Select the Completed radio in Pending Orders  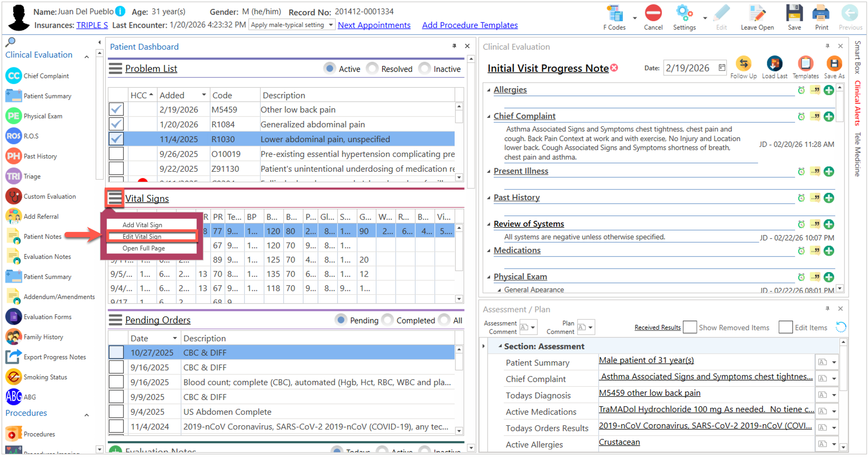tap(387, 320)
